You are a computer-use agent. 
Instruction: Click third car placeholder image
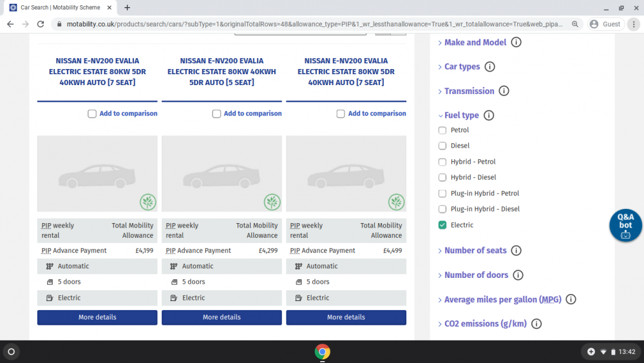[346, 174]
